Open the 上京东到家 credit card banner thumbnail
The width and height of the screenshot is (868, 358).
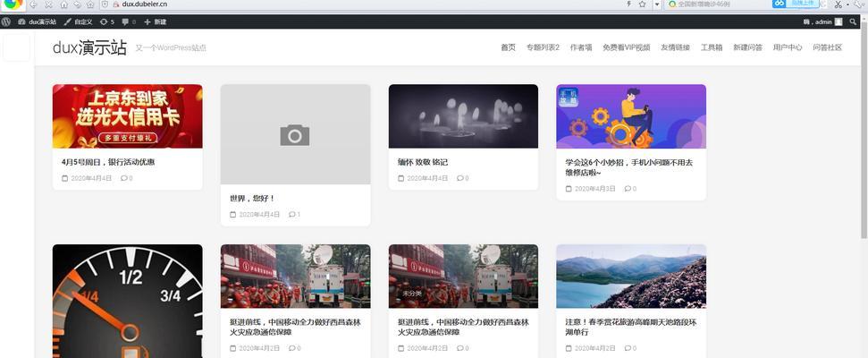click(x=127, y=116)
